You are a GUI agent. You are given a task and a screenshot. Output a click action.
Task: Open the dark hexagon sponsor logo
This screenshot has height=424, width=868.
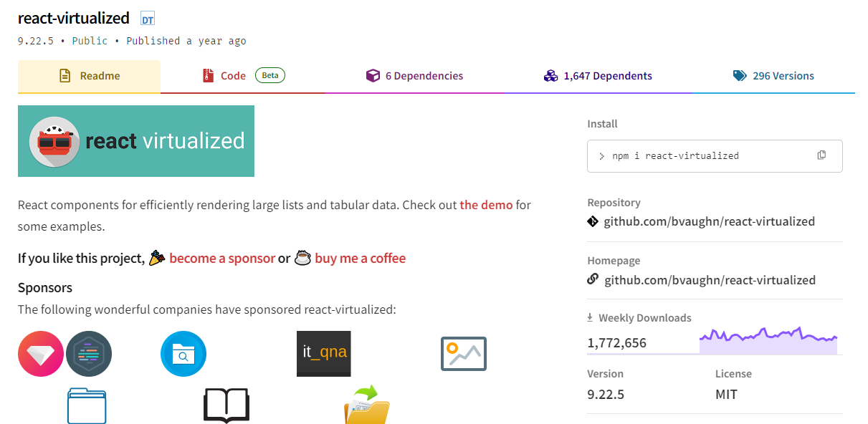click(89, 354)
